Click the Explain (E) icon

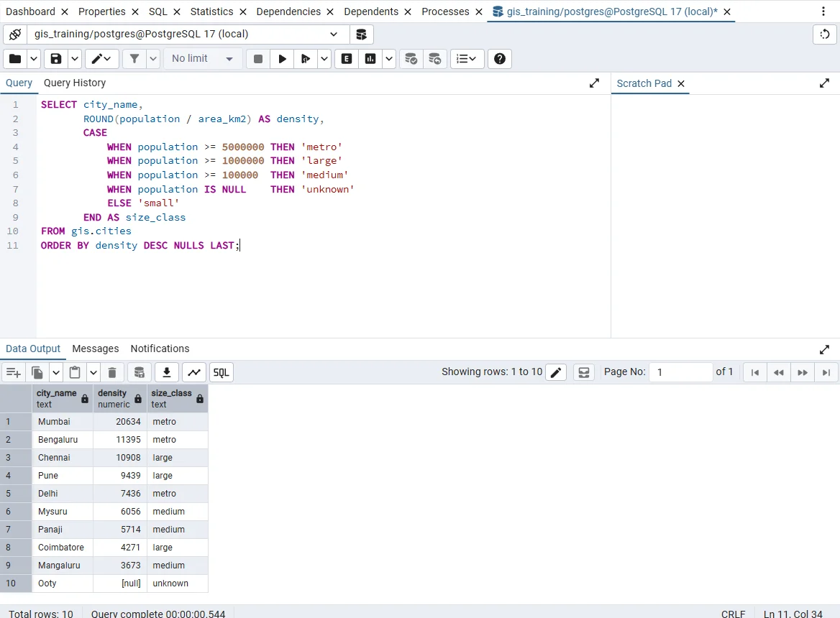click(347, 59)
